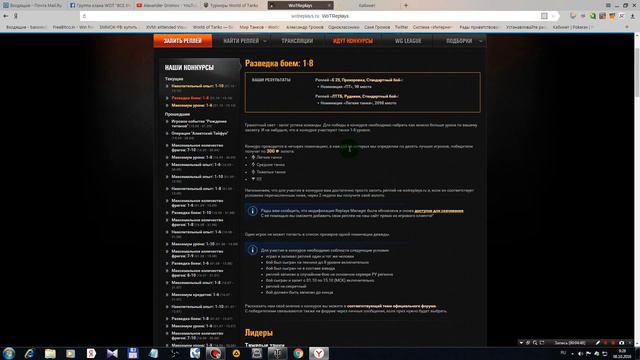Click the red circle recorder taskbar icon
Viewport: 640px width, 360px height.
coord(216,353)
